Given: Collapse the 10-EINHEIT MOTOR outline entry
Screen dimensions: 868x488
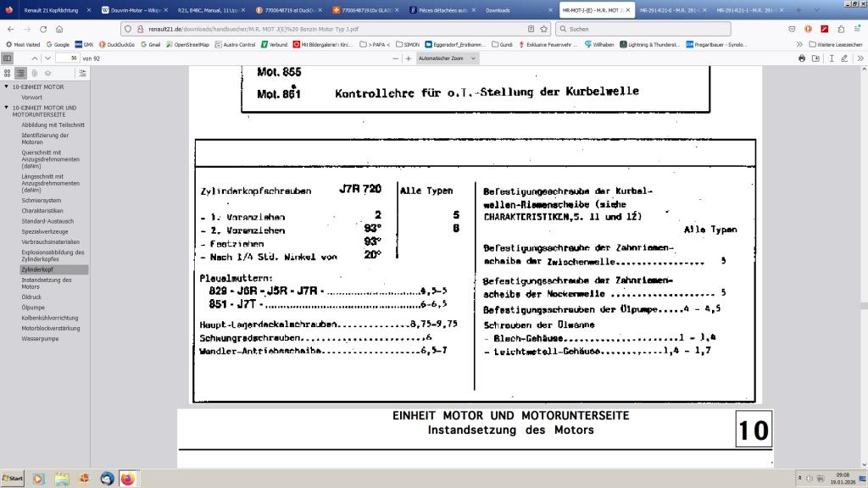Looking at the screenshot, I should tap(7, 86).
